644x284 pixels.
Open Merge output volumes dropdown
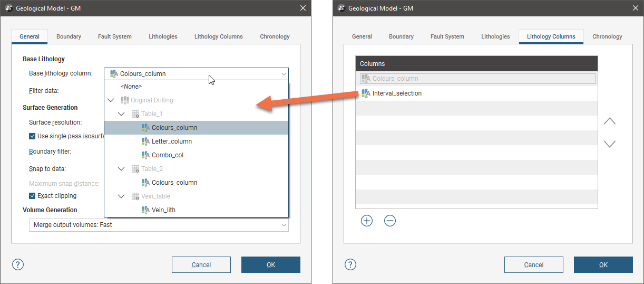tap(159, 225)
